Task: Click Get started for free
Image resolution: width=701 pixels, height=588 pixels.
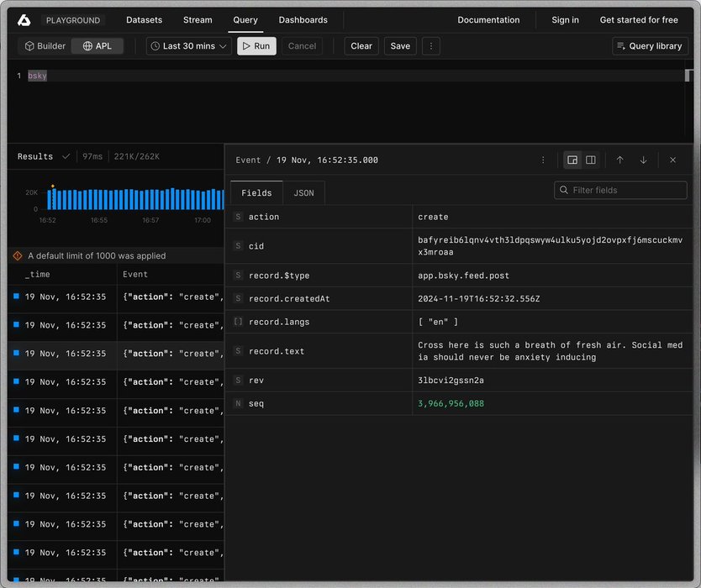Action: [x=639, y=20]
